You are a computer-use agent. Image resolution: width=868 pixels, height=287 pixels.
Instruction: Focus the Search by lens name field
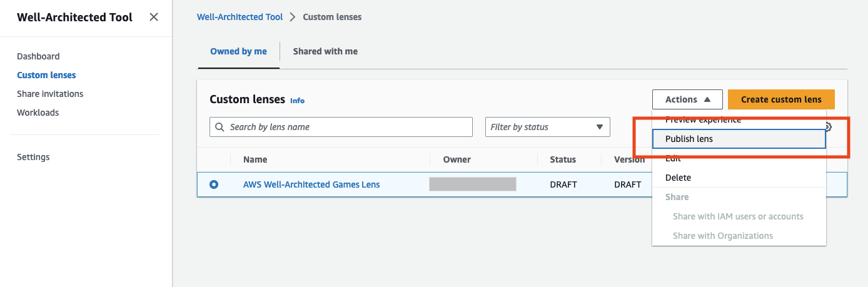pos(341,127)
